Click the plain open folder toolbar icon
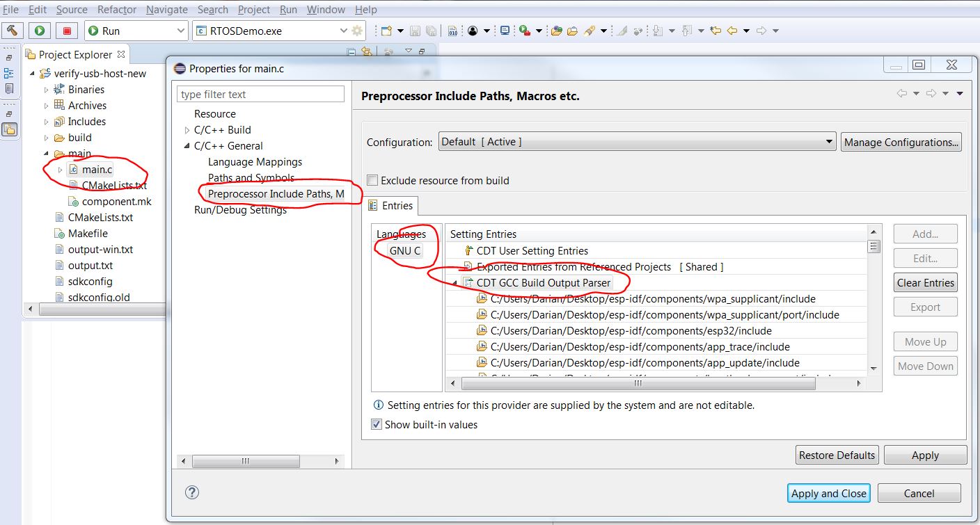980x525 pixels. coord(573,31)
